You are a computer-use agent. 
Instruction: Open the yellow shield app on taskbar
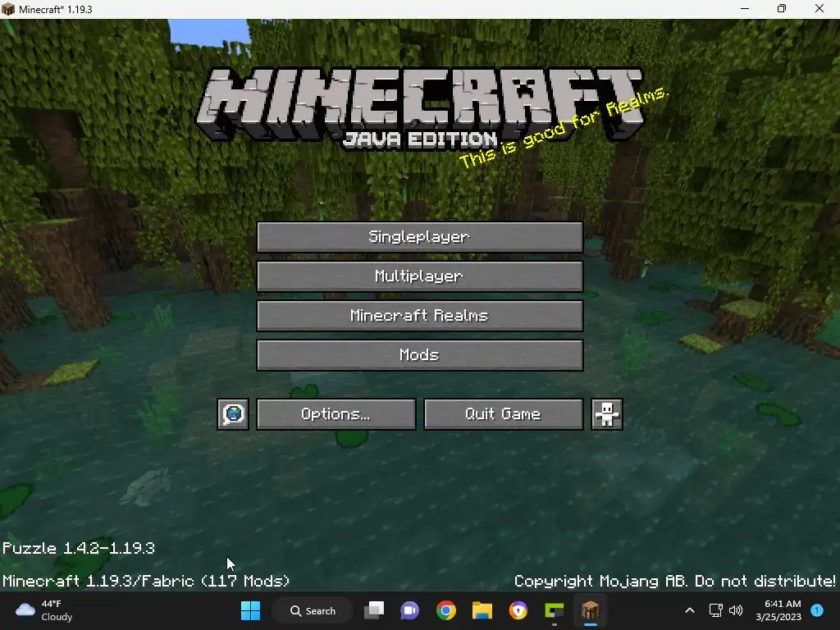518,610
